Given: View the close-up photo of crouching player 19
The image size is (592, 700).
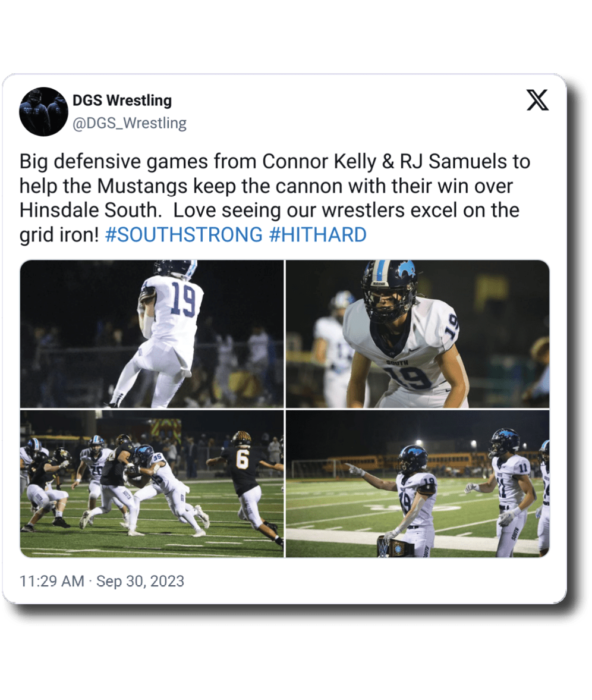Looking at the screenshot, I should 417,334.
